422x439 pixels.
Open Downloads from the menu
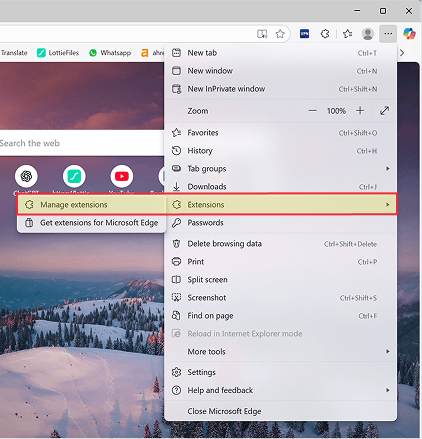[x=280, y=187]
